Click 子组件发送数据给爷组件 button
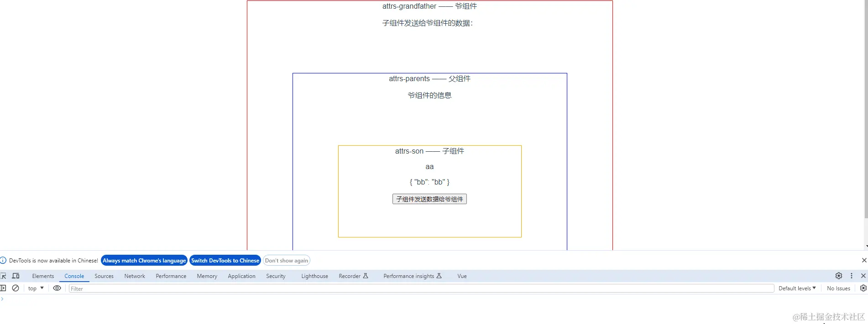The width and height of the screenshot is (868, 324). click(x=429, y=199)
